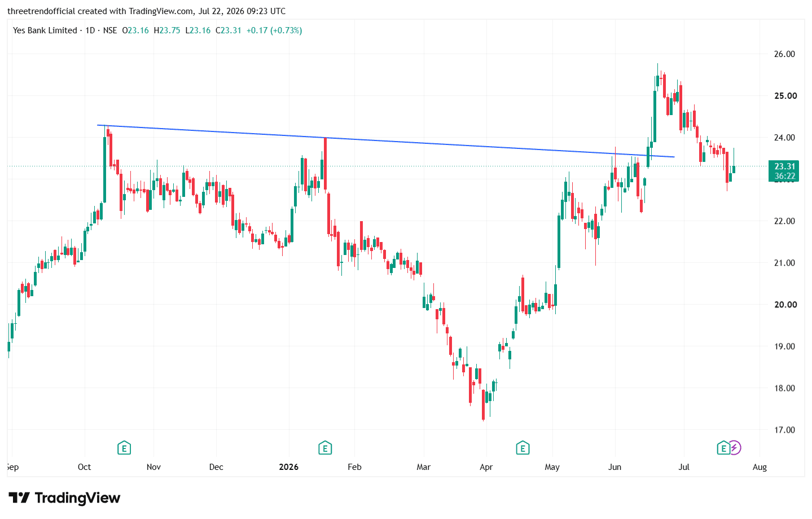This screenshot has width=812, height=519.
Task: Click the May time axis label
Action: tap(552, 467)
